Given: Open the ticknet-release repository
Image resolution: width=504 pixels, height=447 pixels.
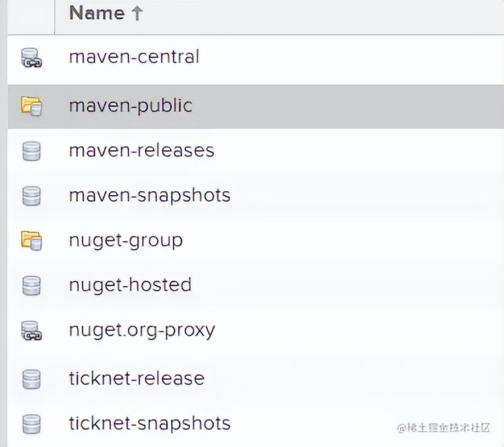Looking at the screenshot, I should click(x=137, y=378).
